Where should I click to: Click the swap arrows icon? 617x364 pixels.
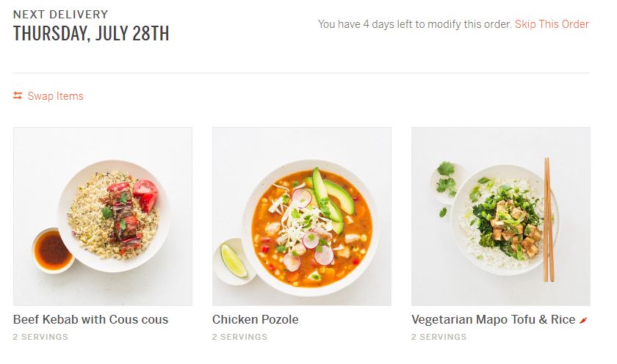click(18, 96)
